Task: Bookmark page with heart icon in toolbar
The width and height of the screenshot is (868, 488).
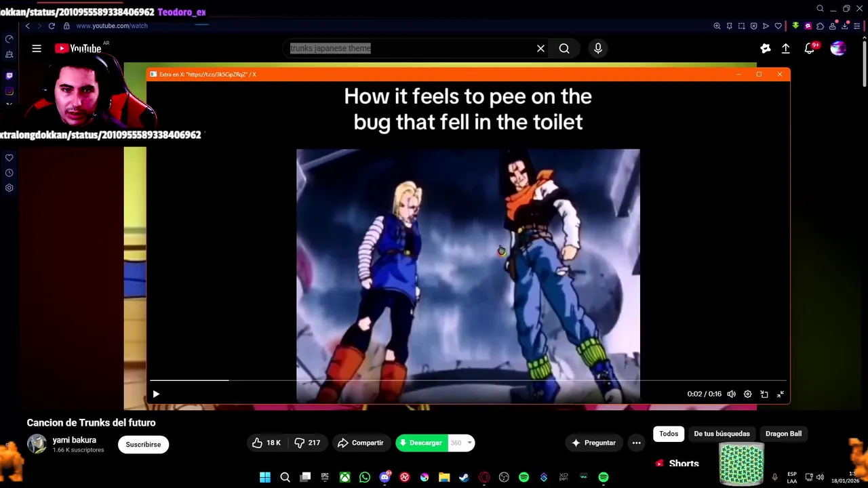Action: click(x=778, y=26)
